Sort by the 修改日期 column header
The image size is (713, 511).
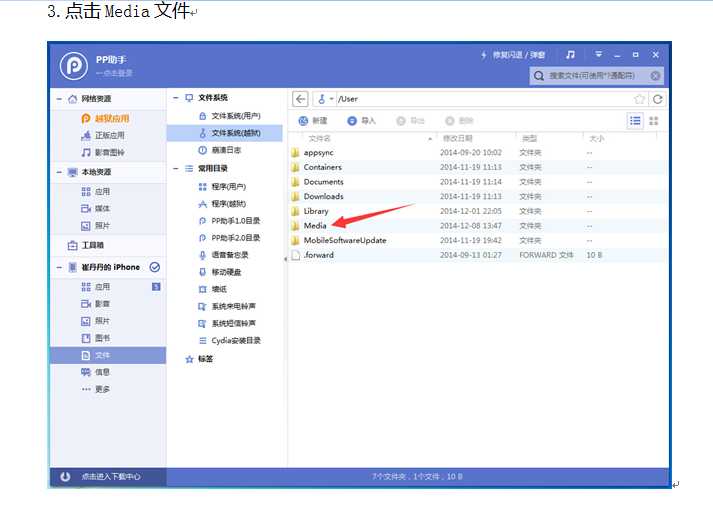pos(457,139)
